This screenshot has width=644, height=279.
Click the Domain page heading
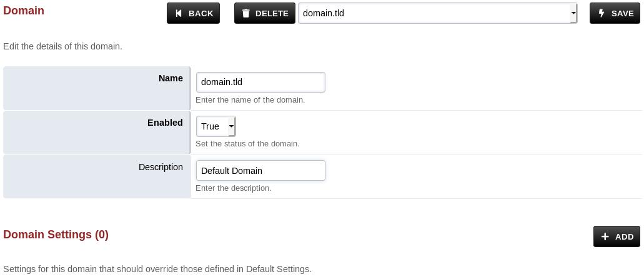(24, 11)
